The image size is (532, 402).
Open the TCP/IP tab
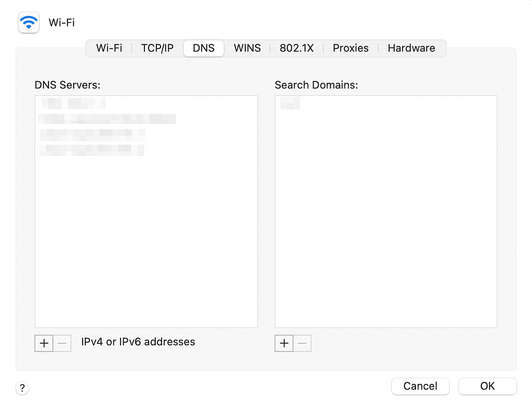coord(157,48)
